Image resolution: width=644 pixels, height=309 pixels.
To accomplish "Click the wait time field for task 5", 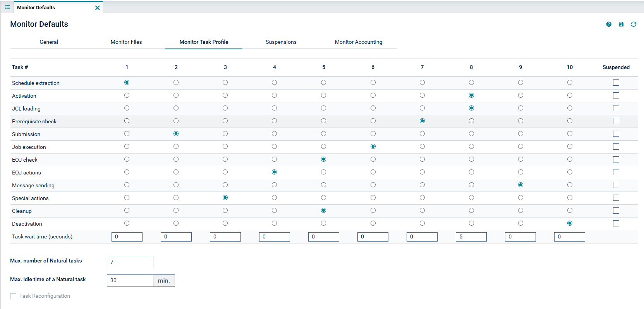I will pyautogui.click(x=324, y=237).
